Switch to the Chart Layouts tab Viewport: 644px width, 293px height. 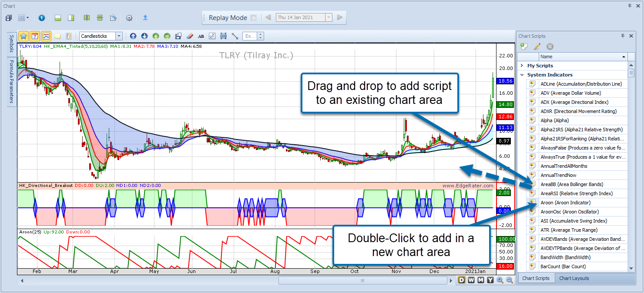pyautogui.click(x=574, y=278)
